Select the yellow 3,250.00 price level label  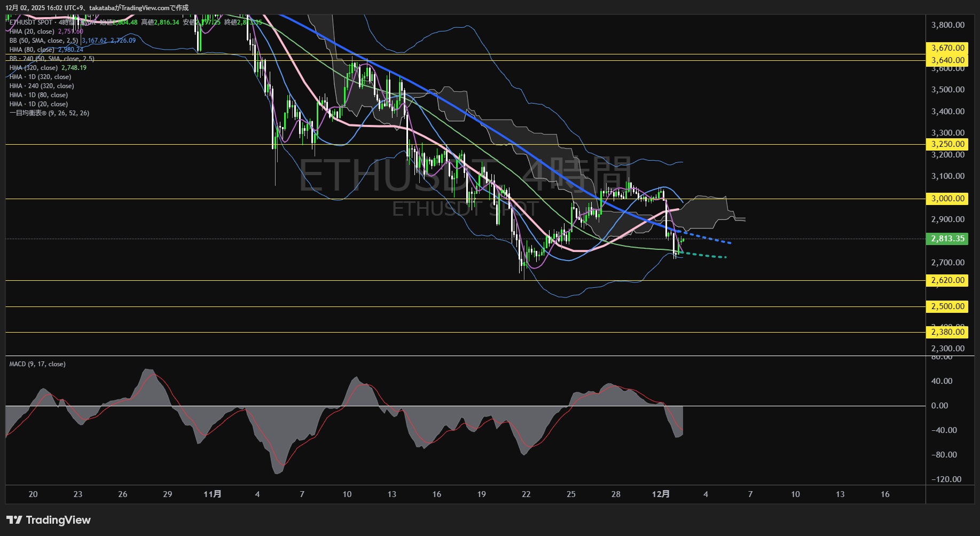947,144
